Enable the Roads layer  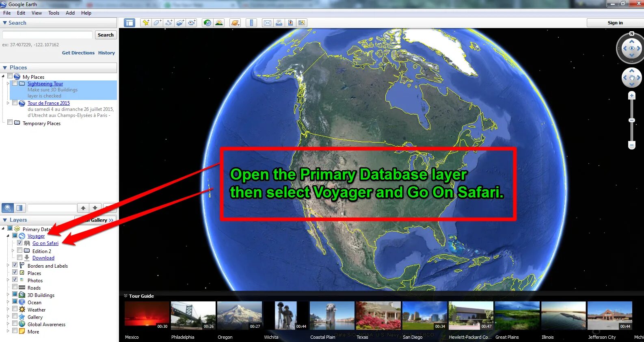click(x=15, y=287)
